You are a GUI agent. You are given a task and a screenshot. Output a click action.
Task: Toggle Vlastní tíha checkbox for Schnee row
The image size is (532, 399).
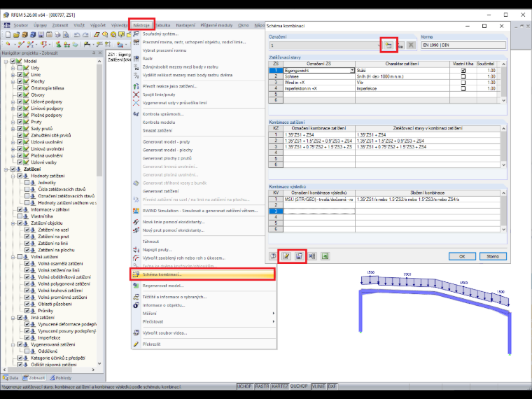coord(463,77)
